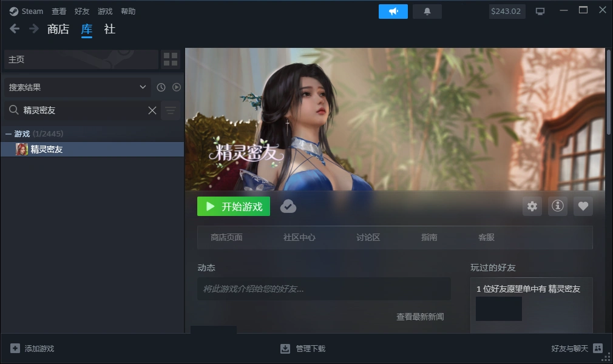Add game to favorites heart icon

(x=583, y=206)
